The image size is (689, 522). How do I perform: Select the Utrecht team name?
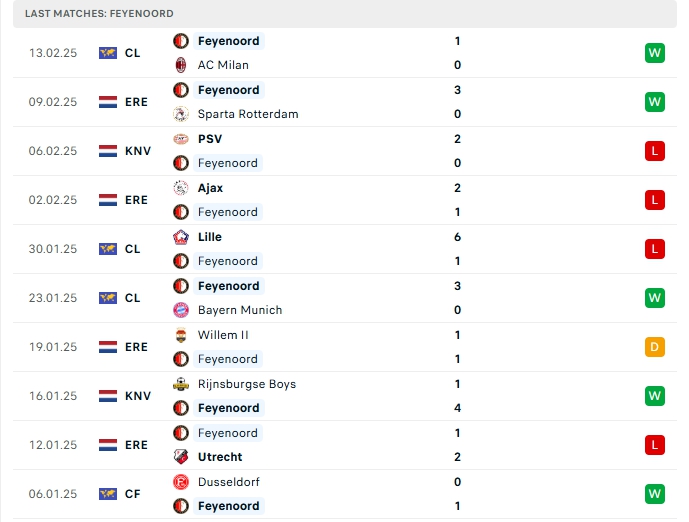click(220, 457)
